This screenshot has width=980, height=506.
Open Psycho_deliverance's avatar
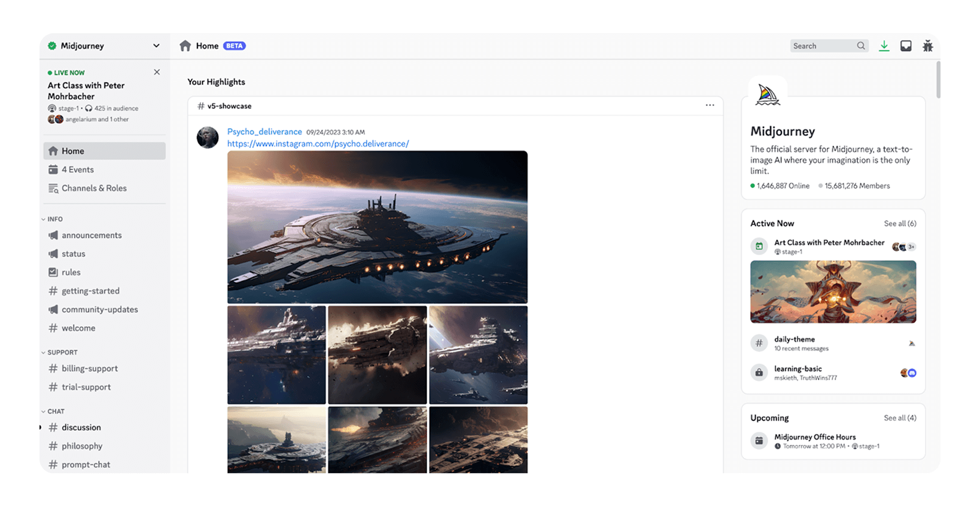click(x=208, y=138)
